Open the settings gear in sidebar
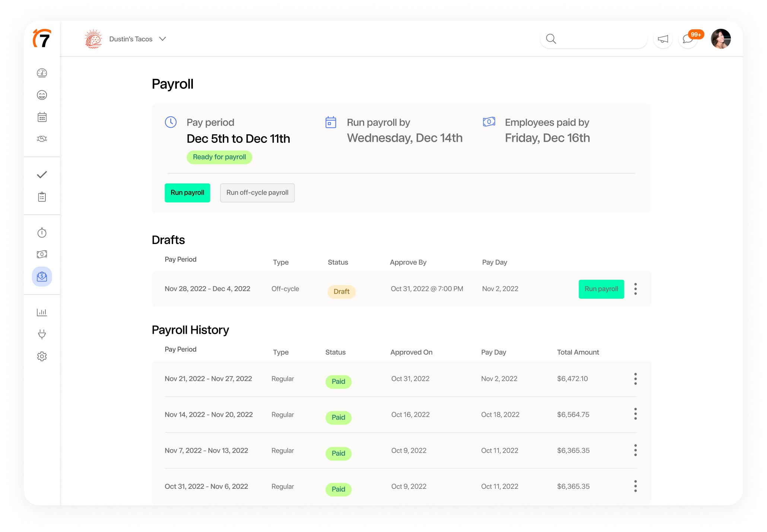Viewport: 767px width, 532px height. click(x=42, y=356)
